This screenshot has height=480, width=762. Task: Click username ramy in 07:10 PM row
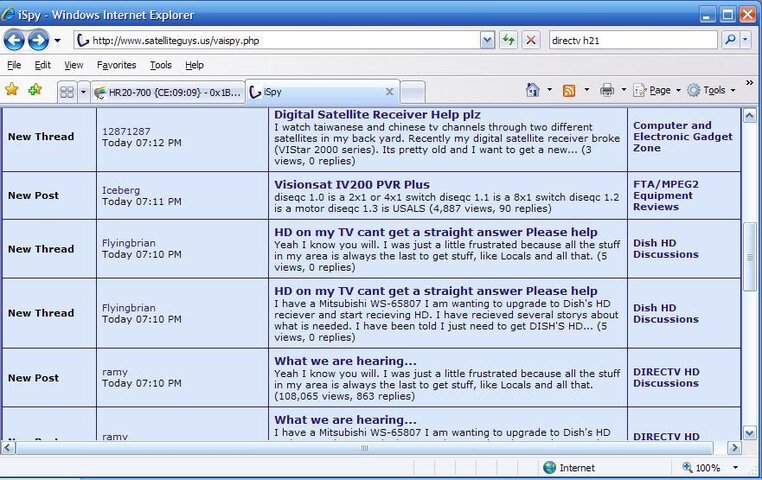pos(115,372)
